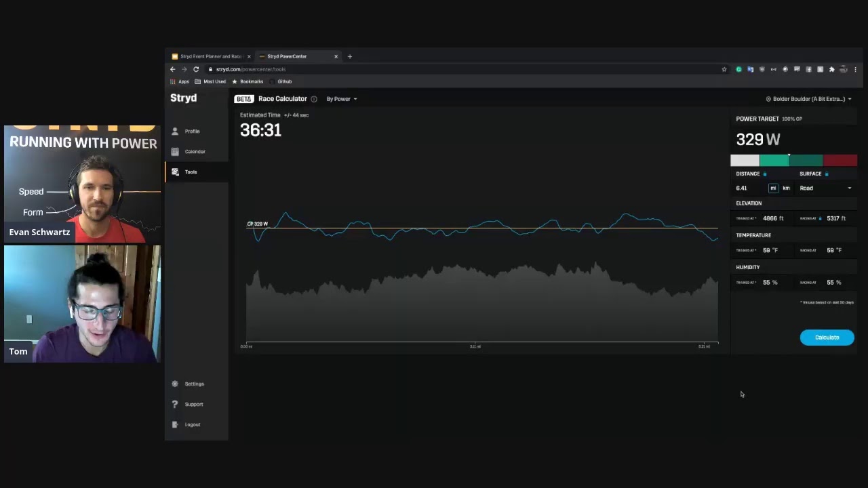Click the Calculate button

tap(827, 338)
